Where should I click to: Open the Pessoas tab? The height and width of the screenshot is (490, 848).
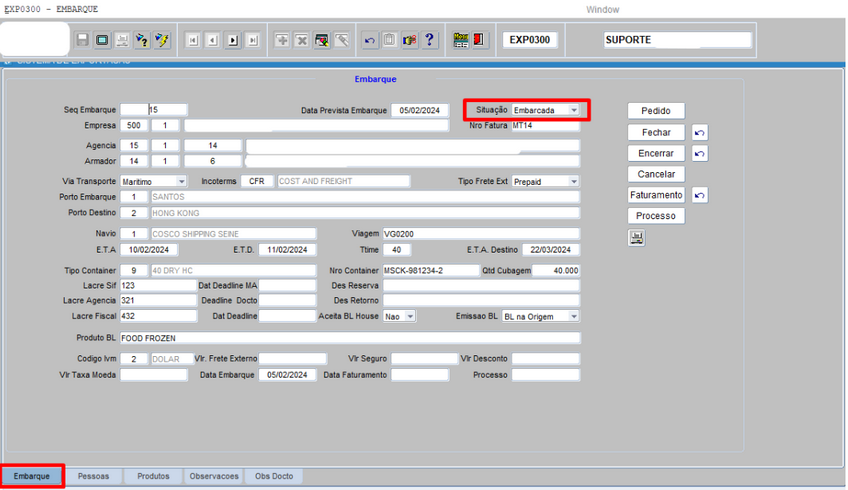tap(94, 477)
